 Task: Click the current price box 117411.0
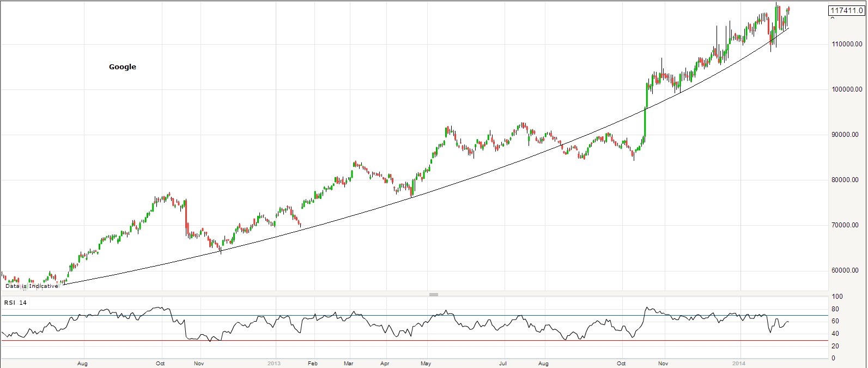click(846, 10)
